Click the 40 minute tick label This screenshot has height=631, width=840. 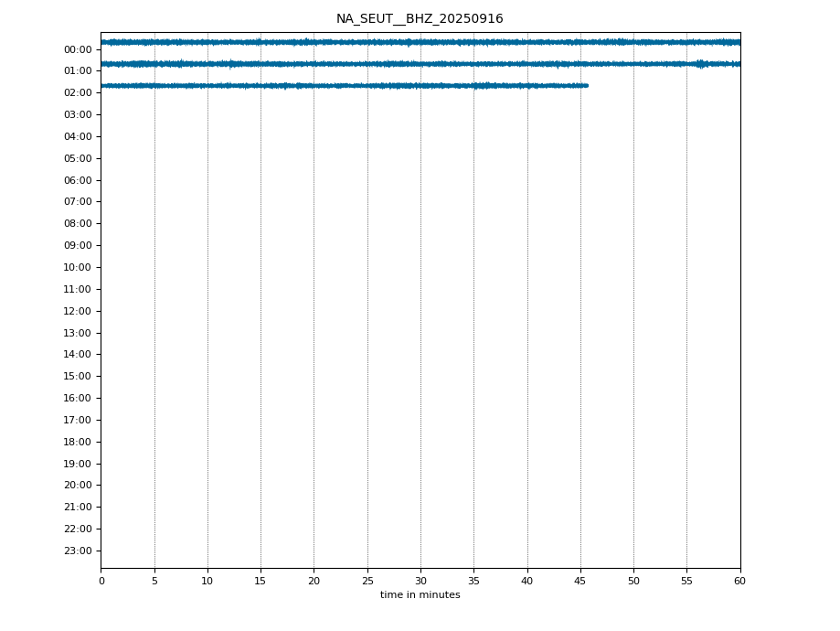tap(527, 581)
